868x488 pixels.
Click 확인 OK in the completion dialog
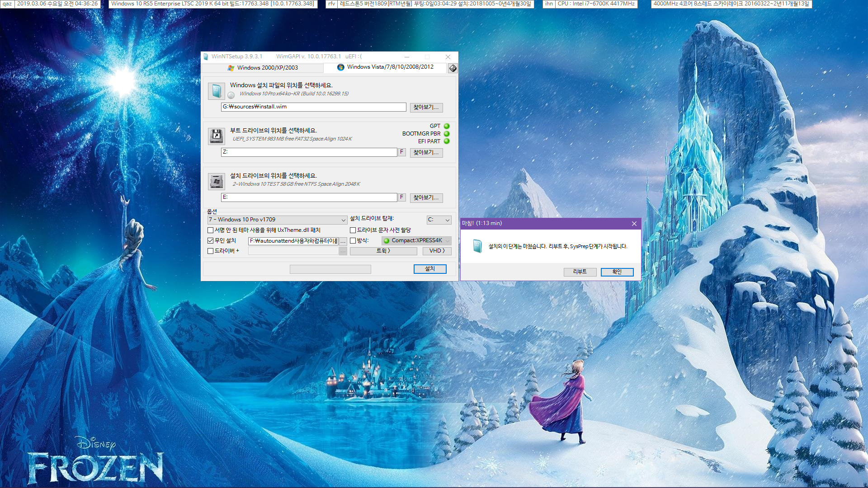click(x=617, y=272)
